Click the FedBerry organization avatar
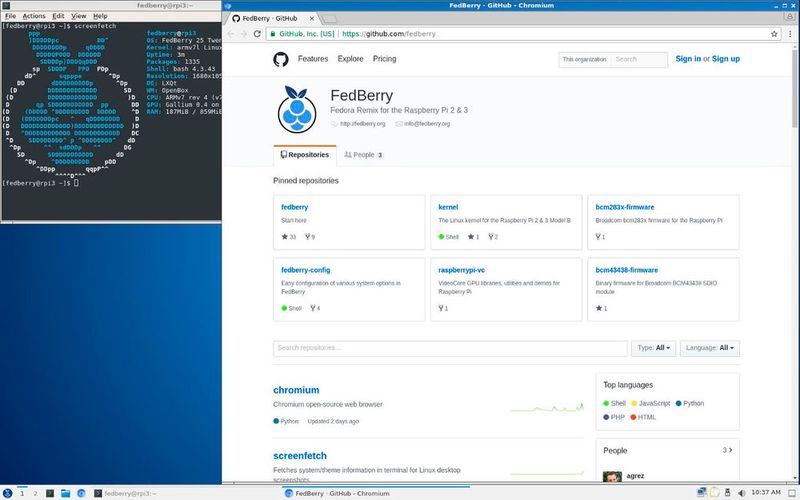Image resolution: width=800 pixels, height=500 pixels. click(x=297, y=110)
